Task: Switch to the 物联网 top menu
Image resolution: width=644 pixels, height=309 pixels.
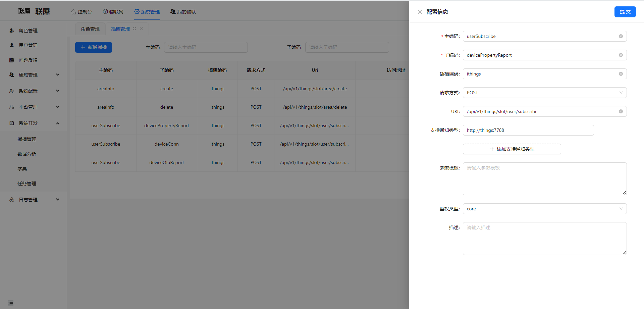Action: point(113,12)
